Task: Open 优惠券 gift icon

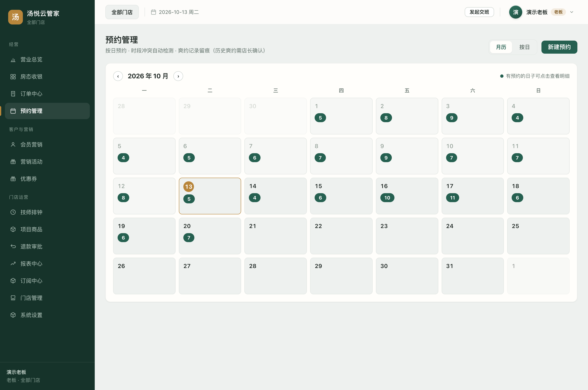Action: pyautogui.click(x=13, y=179)
